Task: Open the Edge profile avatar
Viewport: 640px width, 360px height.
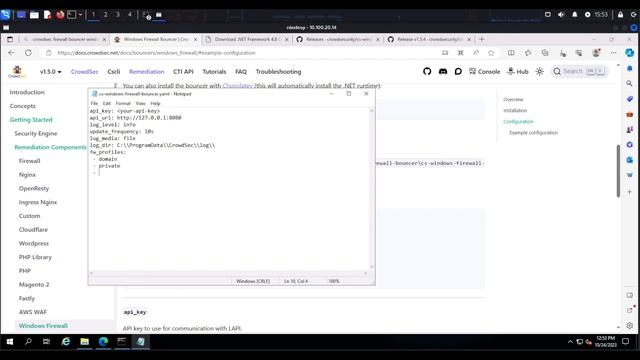Action: click(x=596, y=53)
